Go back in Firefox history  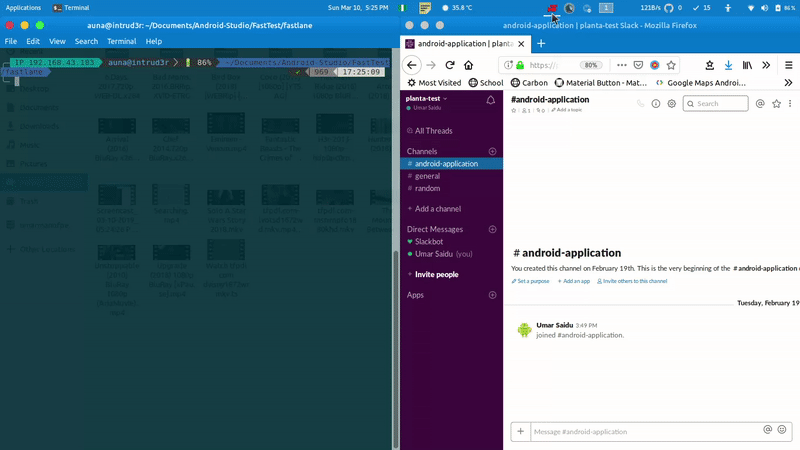click(x=412, y=65)
